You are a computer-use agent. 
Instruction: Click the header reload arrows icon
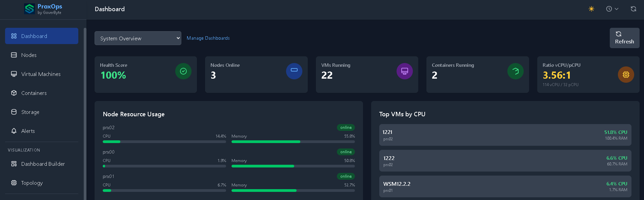click(x=633, y=9)
